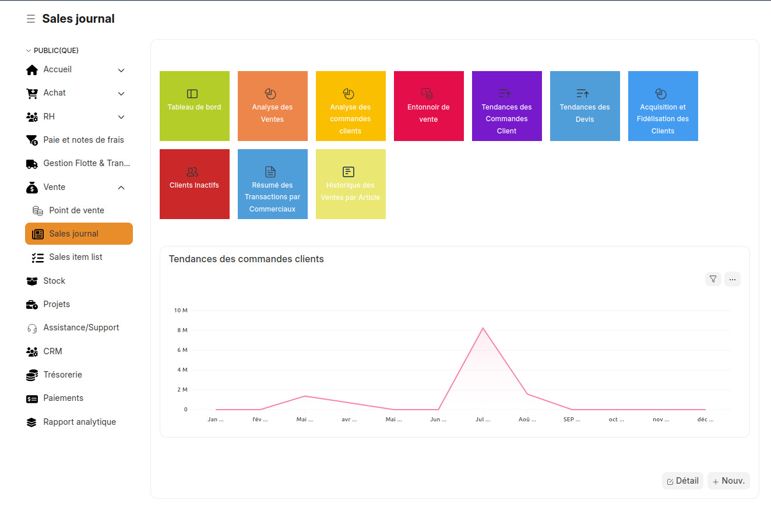
Task: Expand the RH menu chevron
Action: click(121, 117)
